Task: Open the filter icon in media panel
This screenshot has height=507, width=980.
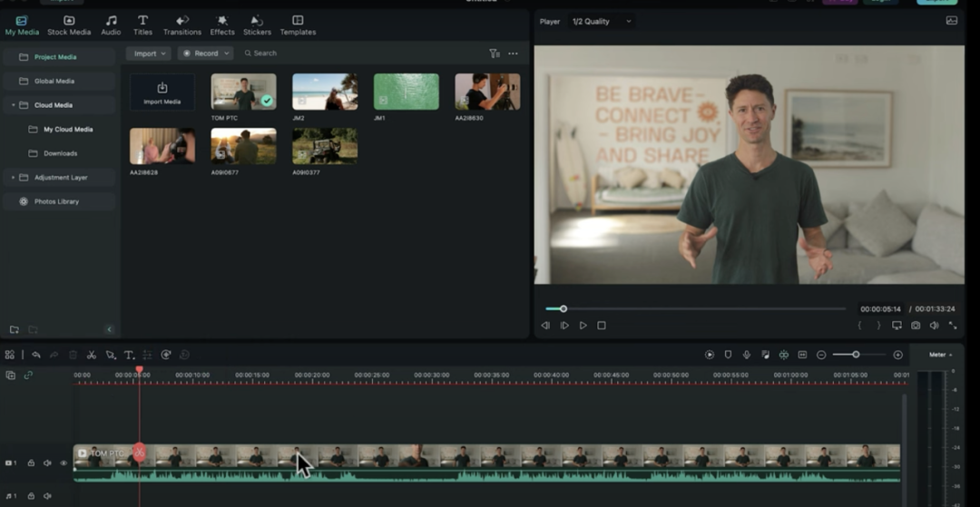Action: [x=494, y=54]
